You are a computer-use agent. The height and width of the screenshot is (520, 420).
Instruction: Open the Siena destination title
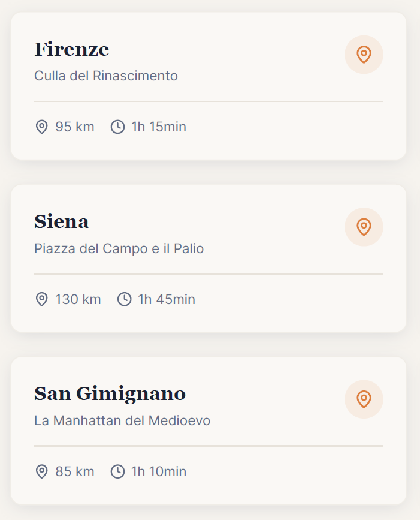(62, 221)
